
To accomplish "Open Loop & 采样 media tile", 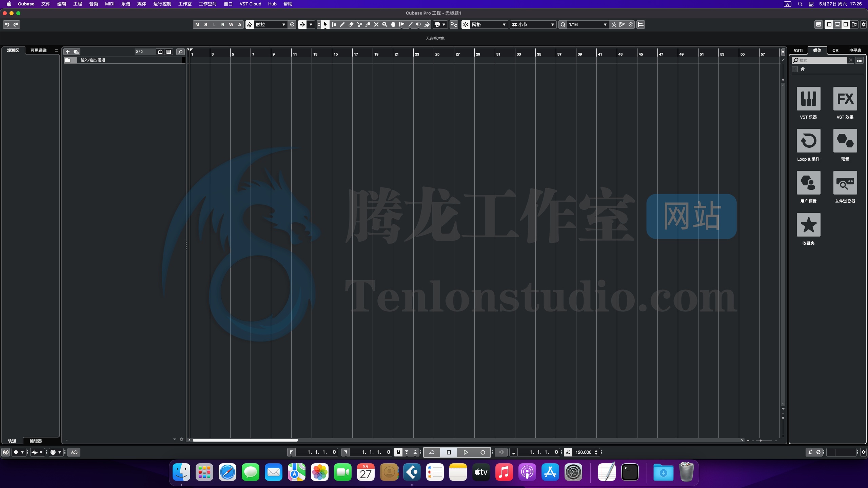I will 808,141.
